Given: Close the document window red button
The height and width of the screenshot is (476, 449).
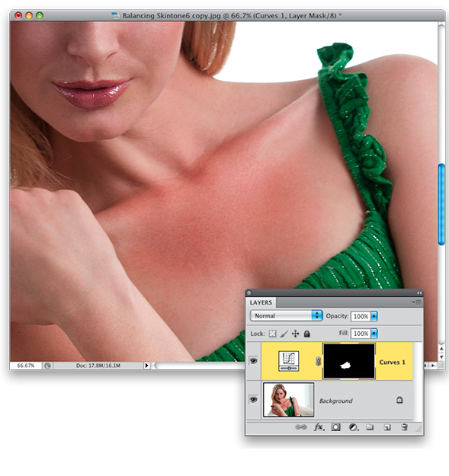Looking at the screenshot, I should (18, 15).
